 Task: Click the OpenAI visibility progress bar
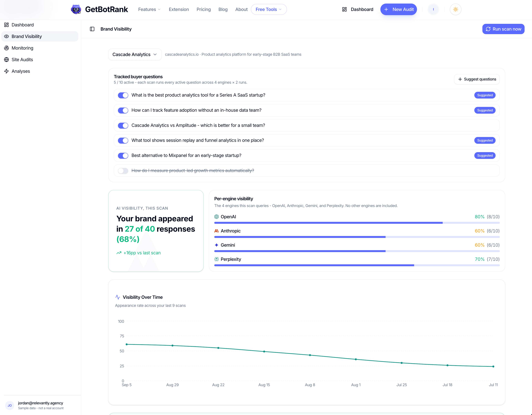coord(357,223)
